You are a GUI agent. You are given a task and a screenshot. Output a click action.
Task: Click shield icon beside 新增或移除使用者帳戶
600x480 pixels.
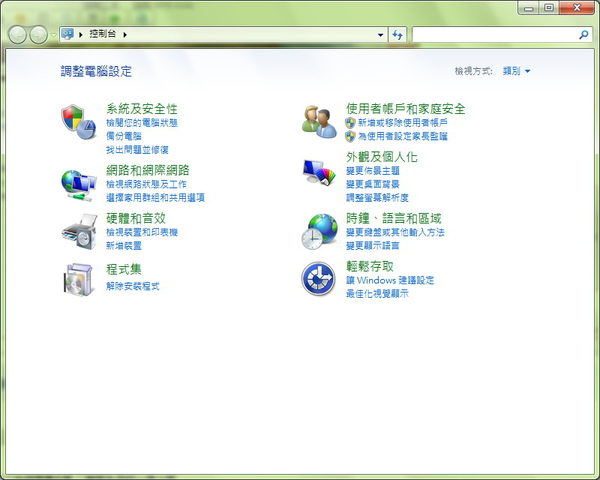click(x=350, y=123)
